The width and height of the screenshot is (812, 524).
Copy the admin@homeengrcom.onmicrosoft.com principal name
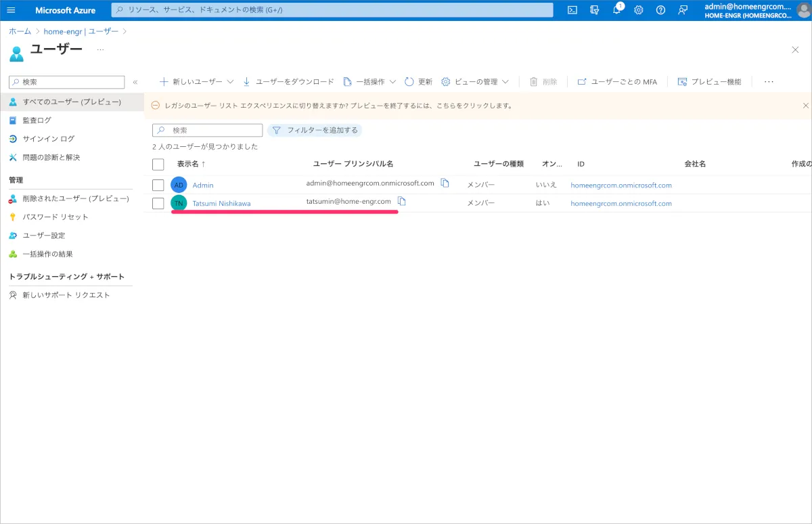(445, 183)
